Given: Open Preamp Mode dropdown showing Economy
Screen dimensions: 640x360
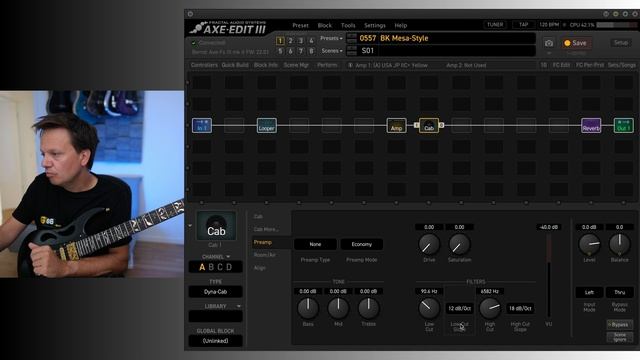Looking at the screenshot, I should (362, 244).
